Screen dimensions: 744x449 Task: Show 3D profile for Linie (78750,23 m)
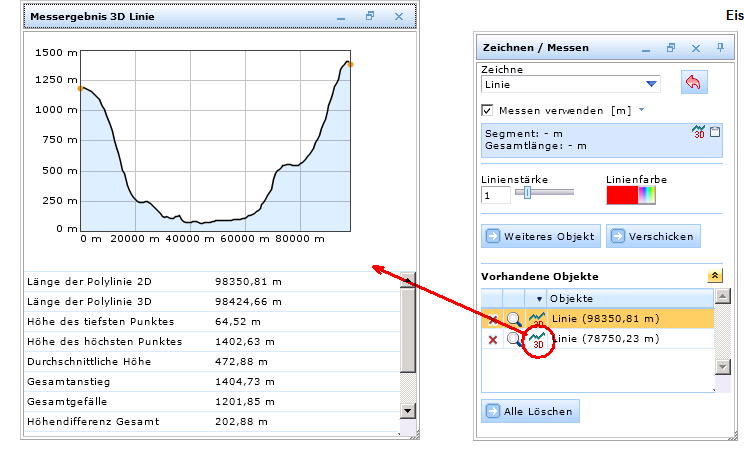[x=538, y=340]
